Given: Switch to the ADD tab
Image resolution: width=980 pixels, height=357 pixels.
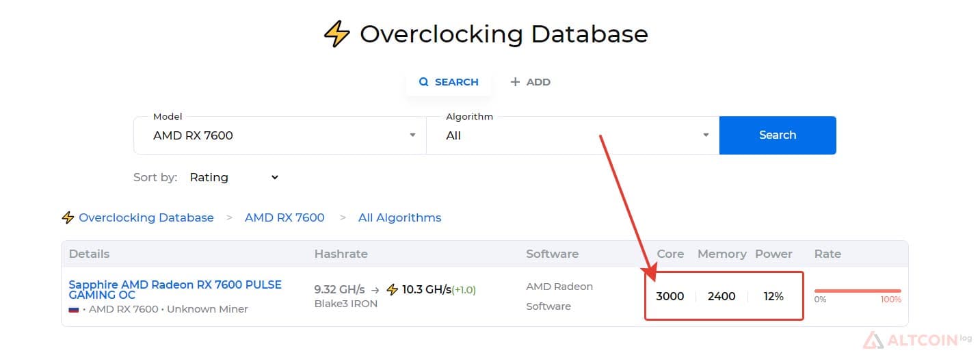Looking at the screenshot, I should click(530, 82).
